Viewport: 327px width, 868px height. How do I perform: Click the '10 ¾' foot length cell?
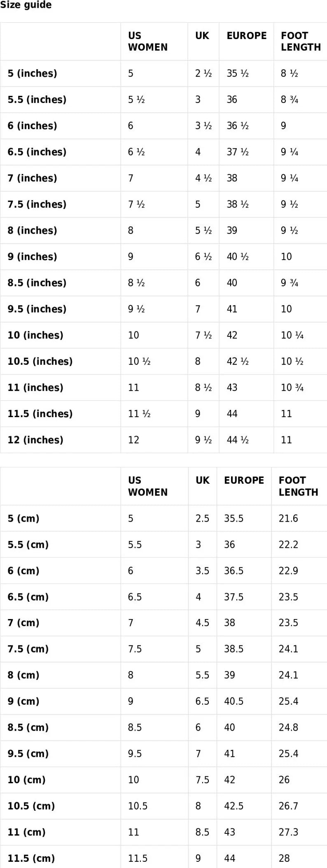(292, 388)
